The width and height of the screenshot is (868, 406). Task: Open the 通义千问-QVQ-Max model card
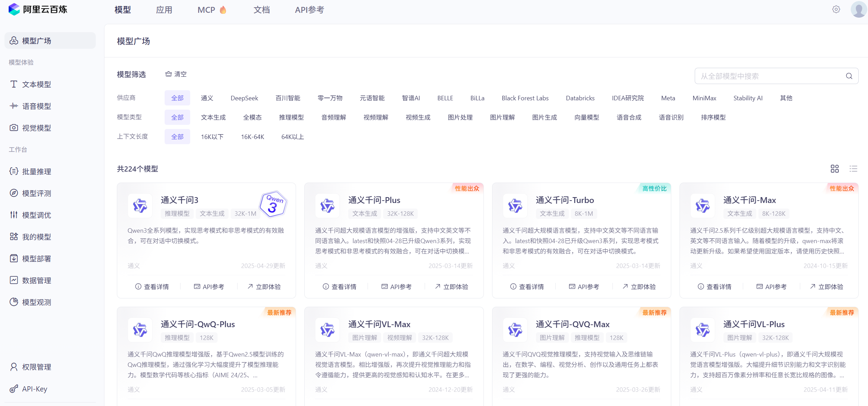click(x=581, y=356)
